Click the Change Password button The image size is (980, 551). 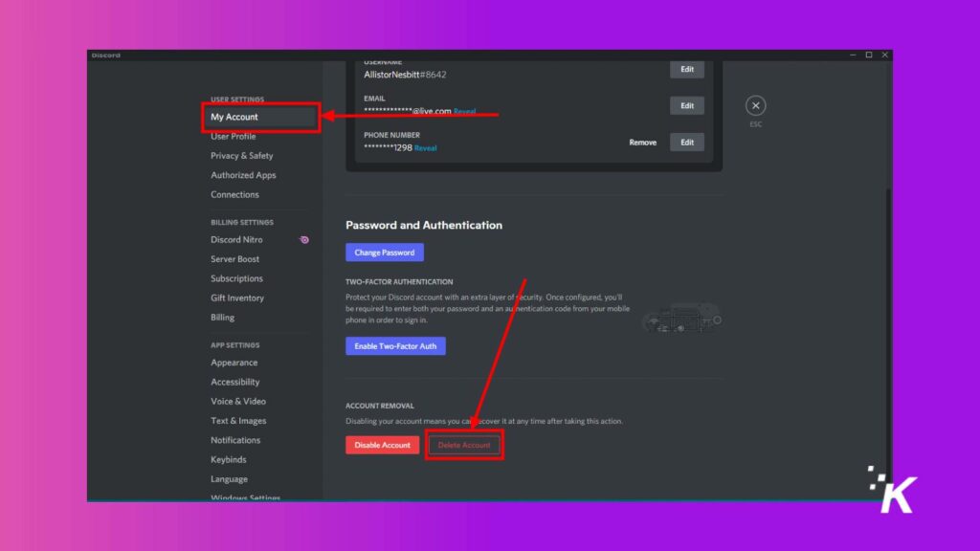pos(384,253)
